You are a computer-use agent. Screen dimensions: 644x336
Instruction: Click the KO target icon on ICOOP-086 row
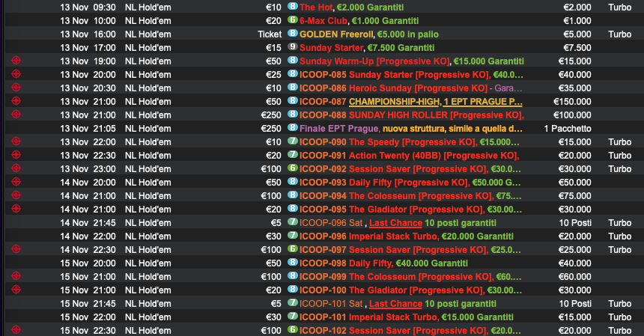tap(16, 88)
